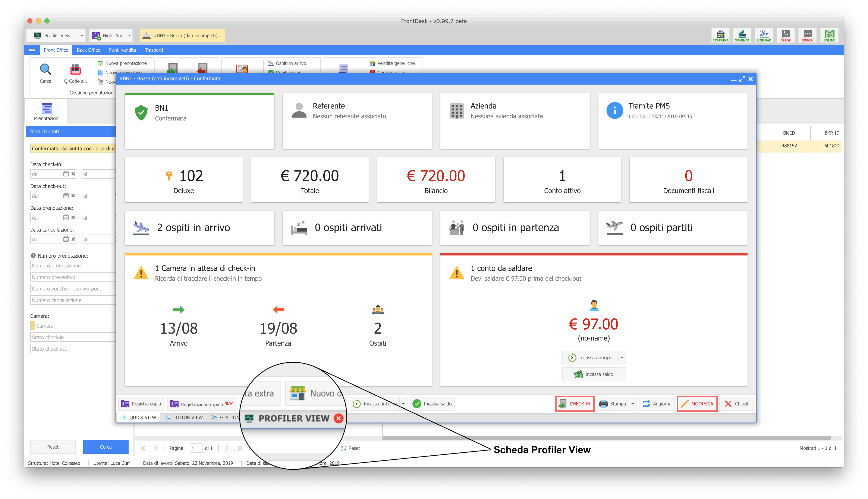Open calendar picker for Data check-in
The height and width of the screenshot is (499, 868).
click(66, 174)
